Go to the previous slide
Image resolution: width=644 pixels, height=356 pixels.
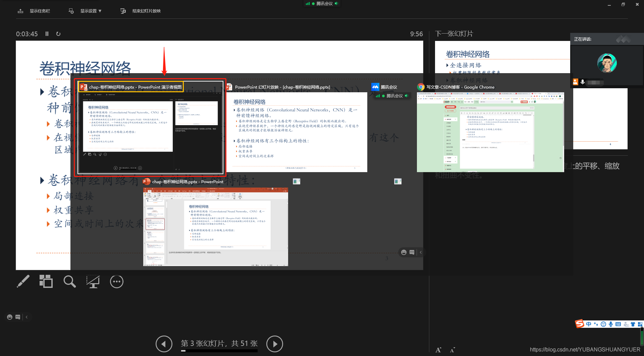click(x=164, y=344)
